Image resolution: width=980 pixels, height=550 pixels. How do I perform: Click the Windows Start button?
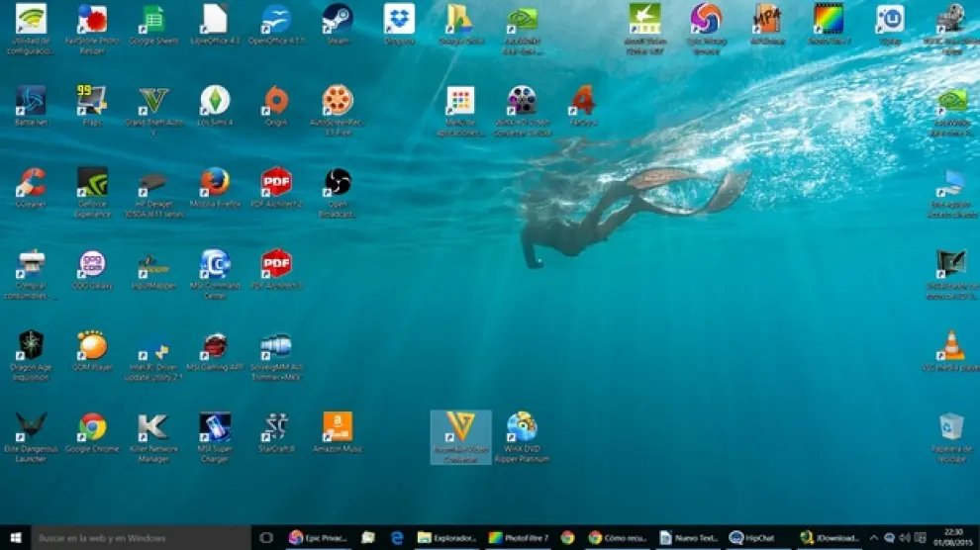click(15, 537)
